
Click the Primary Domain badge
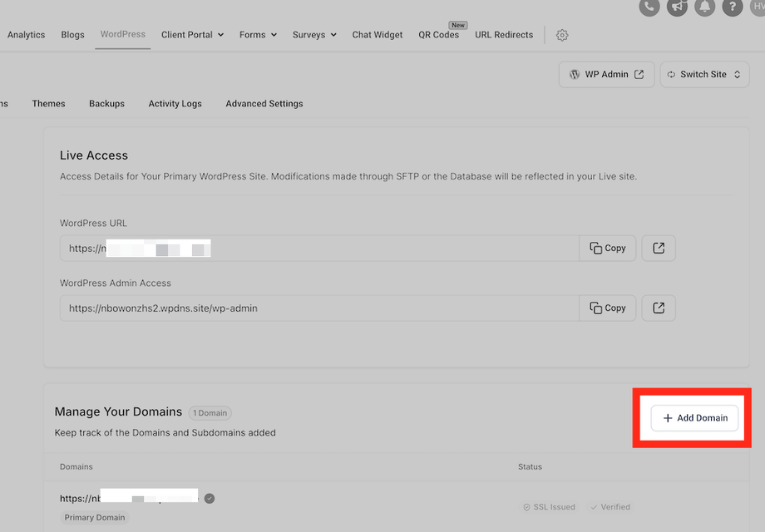click(95, 517)
